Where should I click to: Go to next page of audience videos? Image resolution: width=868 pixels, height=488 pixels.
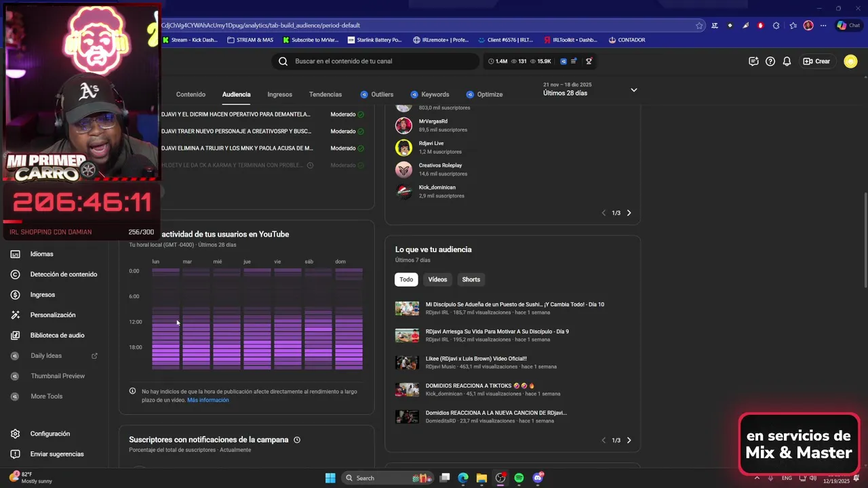[x=629, y=441]
